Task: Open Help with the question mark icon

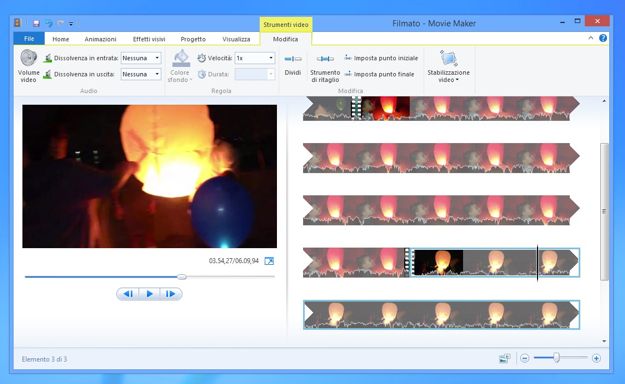Action: (603, 38)
